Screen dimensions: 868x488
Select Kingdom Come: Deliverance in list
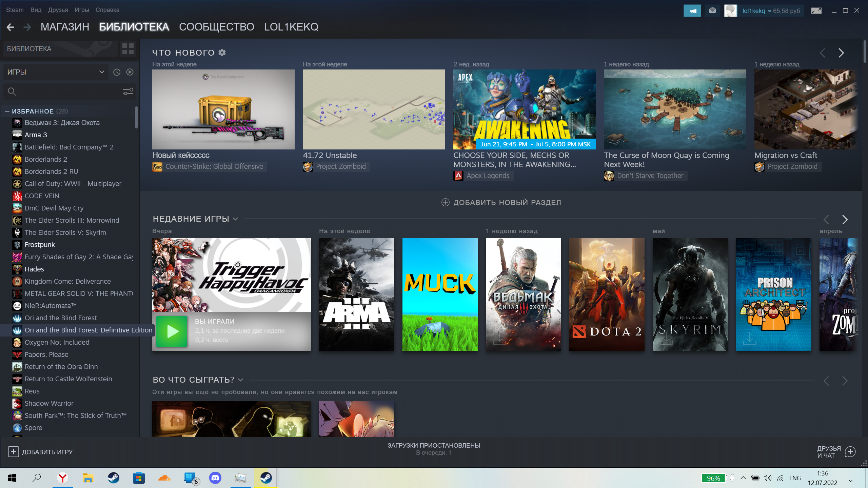click(68, 281)
